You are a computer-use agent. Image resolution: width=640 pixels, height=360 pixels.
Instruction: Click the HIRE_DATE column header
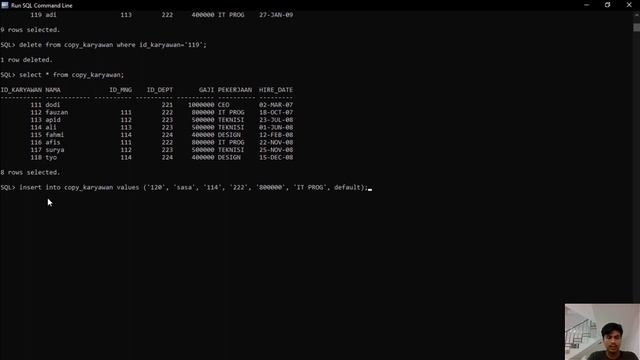[x=276, y=90]
